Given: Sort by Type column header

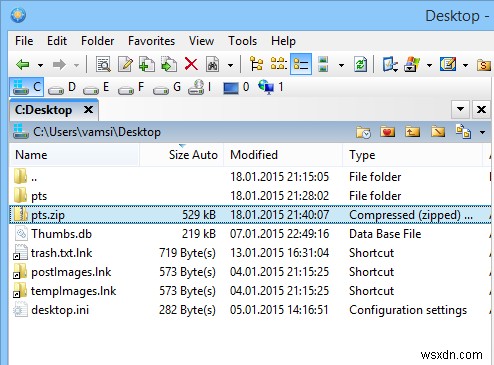Looking at the screenshot, I should pyautogui.click(x=413, y=155).
